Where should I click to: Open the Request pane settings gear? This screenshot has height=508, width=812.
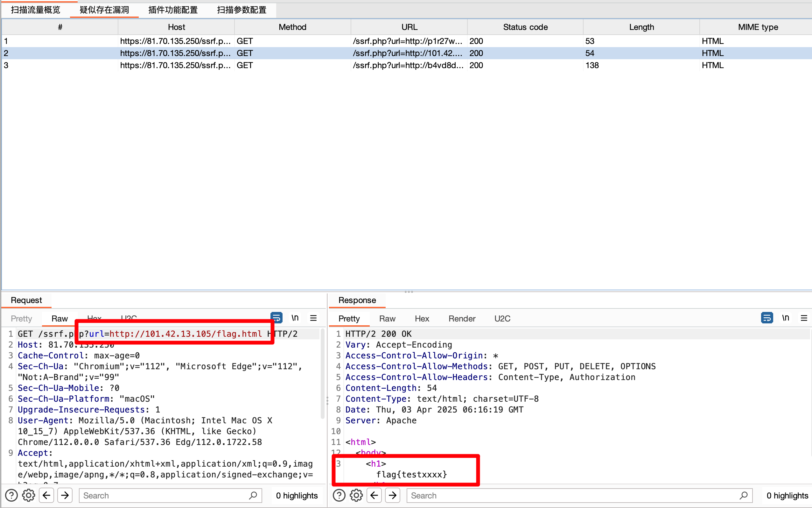tap(29, 495)
